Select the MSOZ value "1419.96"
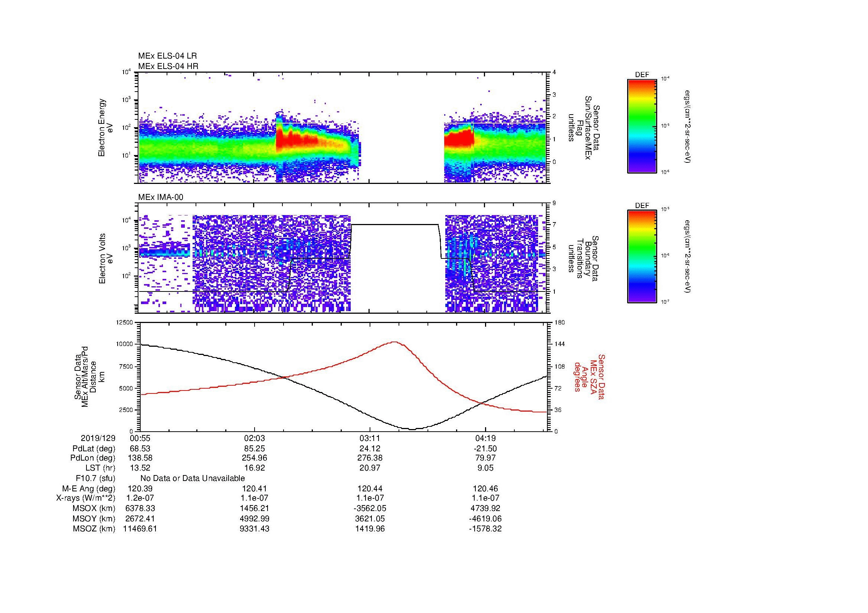 pyautogui.click(x=370, y=529)
